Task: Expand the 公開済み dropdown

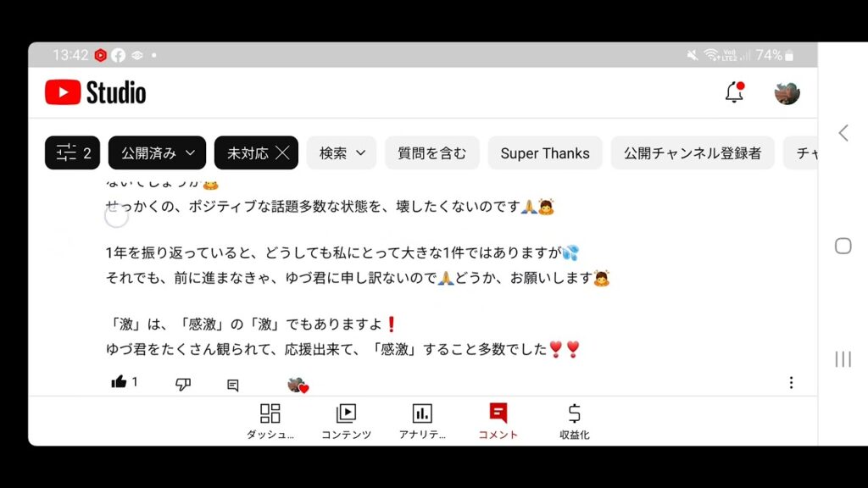Action: click(x=157, y=152)
